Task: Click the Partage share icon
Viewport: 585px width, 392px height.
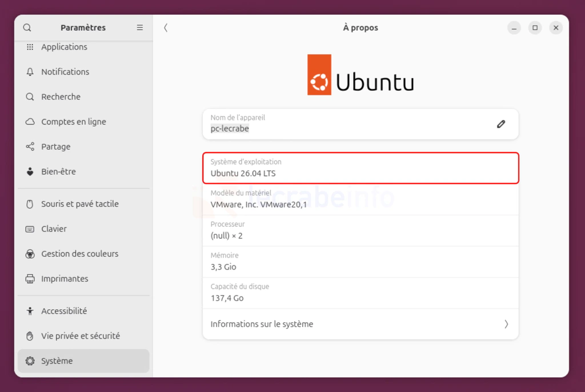Action: (x=30, y=147)
